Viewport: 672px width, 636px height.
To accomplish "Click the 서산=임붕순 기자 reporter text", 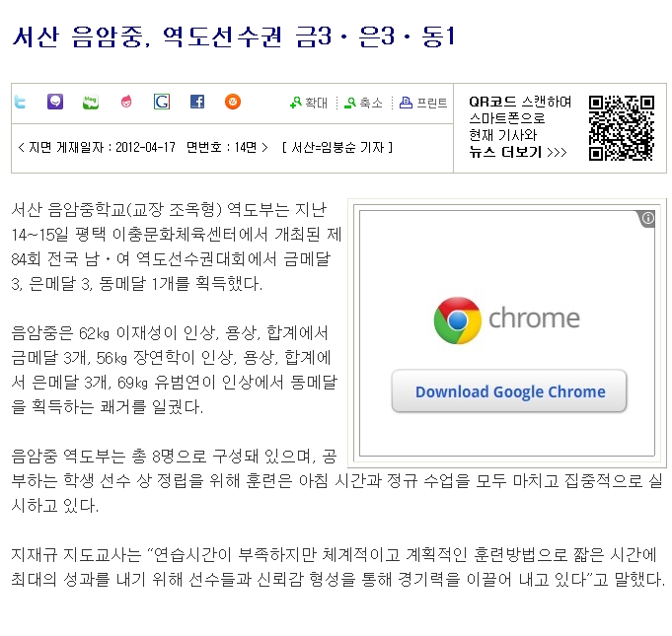I will pos(337,148).
